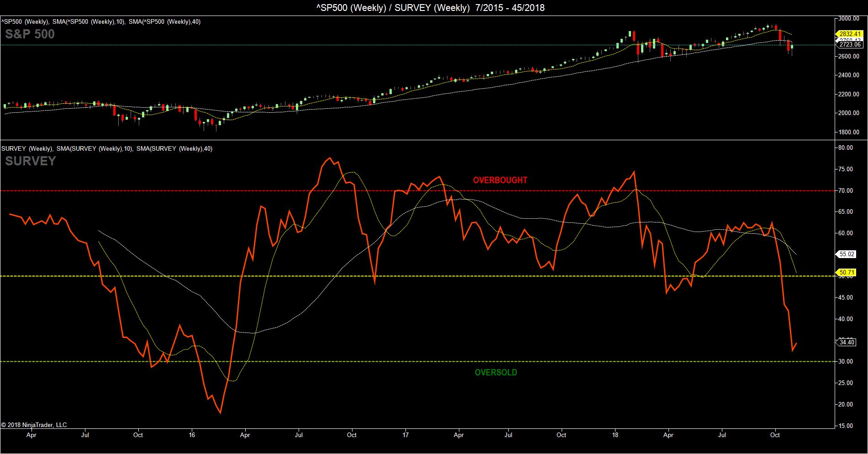This screenshot has height=454, width=868.
Task: Click the "© 2018 NinjaTrader, LLC" copyright text
Action: (34, 425)
